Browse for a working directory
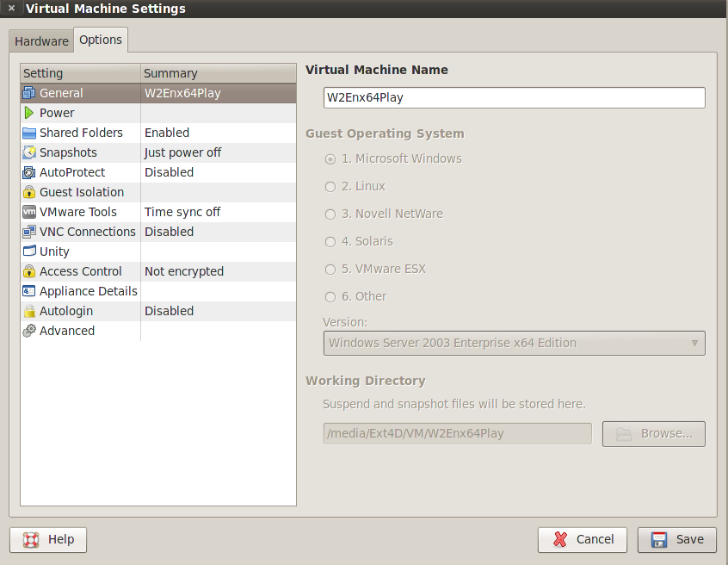Screen dimensions: 728x565 pos(654,434)
